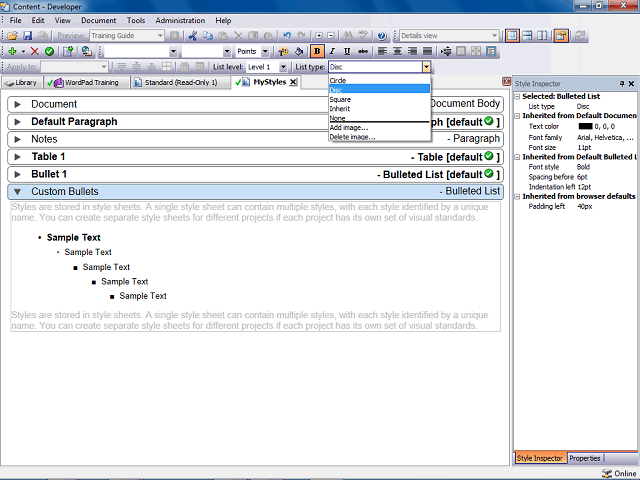This screenshot has height=480, width=640.
Task: Click the green plus Add style icon
Action: point(13,51)
